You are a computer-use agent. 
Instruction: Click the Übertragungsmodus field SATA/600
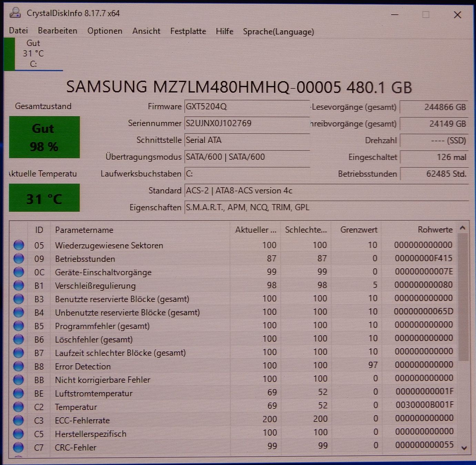(x=247, y=157)
